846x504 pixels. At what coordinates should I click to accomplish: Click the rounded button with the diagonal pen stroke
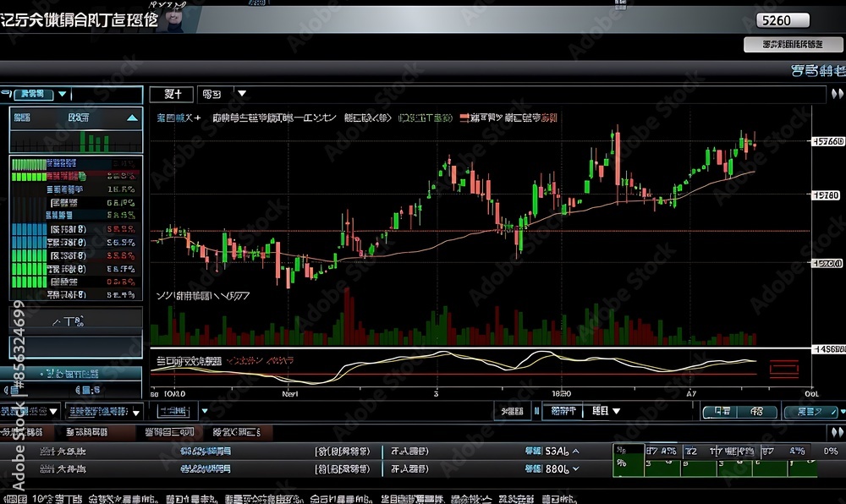point(810,411)
